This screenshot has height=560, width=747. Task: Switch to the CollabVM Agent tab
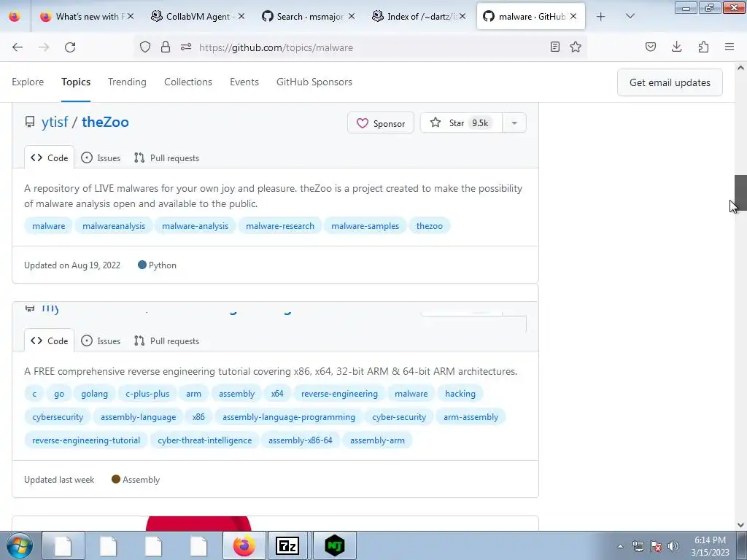click(x=198, y=17)
